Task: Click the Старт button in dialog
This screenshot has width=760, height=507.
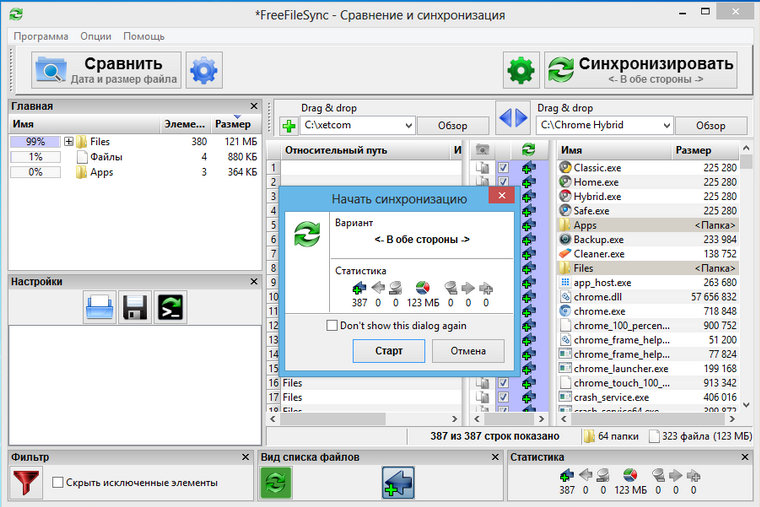Action: pos(389,351)
